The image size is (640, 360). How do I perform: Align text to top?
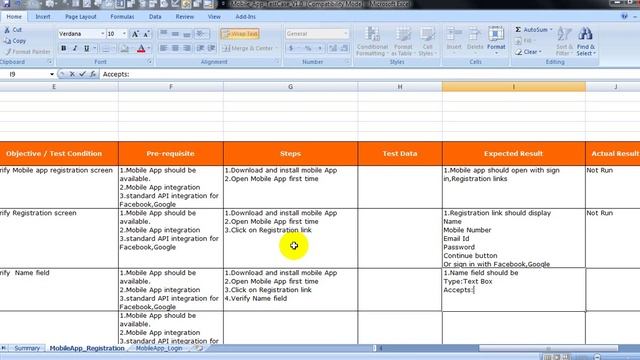coord(164,34)
